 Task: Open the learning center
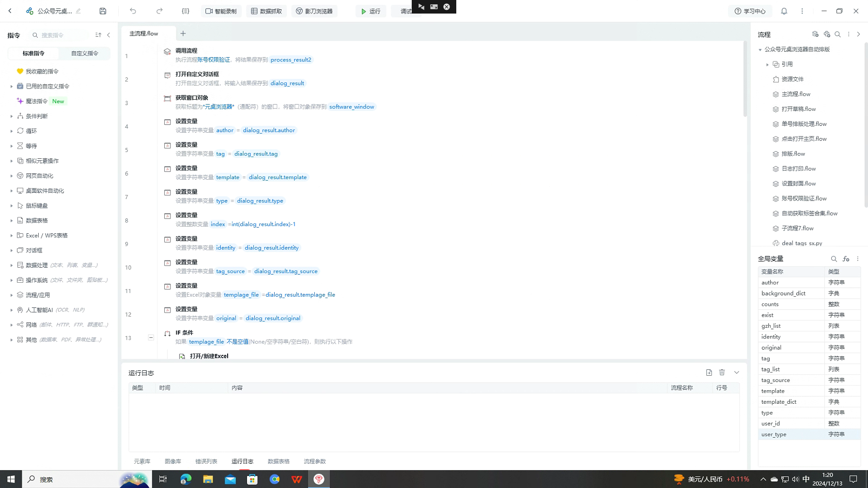(750, 11)
